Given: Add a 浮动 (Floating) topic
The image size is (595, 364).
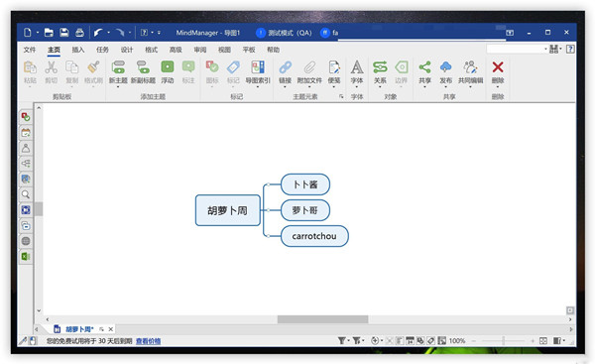Looking at the screenshot, I should coord(168,67).
